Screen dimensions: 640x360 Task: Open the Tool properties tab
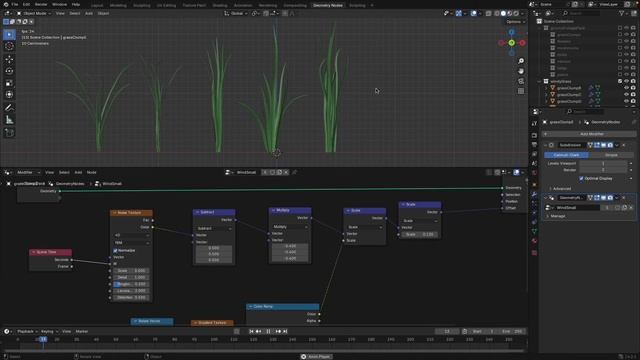534,123
